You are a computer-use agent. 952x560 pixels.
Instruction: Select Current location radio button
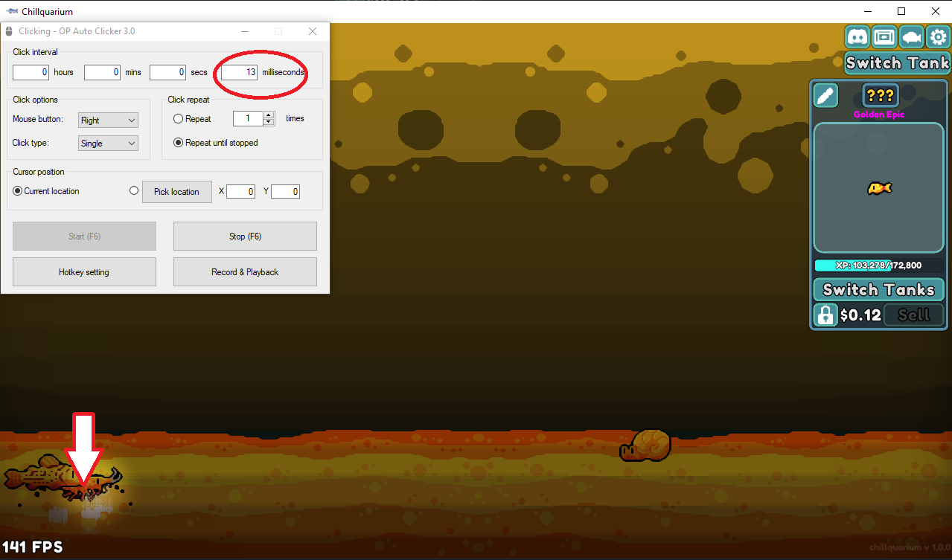[x=18, y=190]
